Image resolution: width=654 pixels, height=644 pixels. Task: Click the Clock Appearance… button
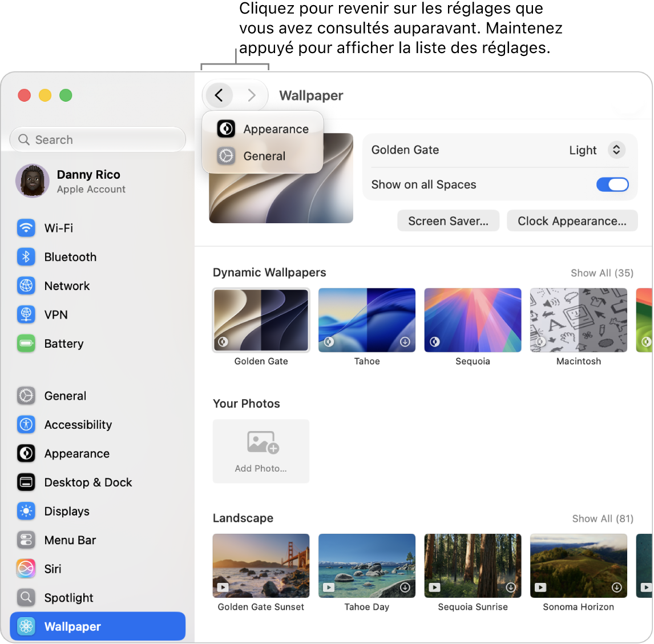point(572,221)
